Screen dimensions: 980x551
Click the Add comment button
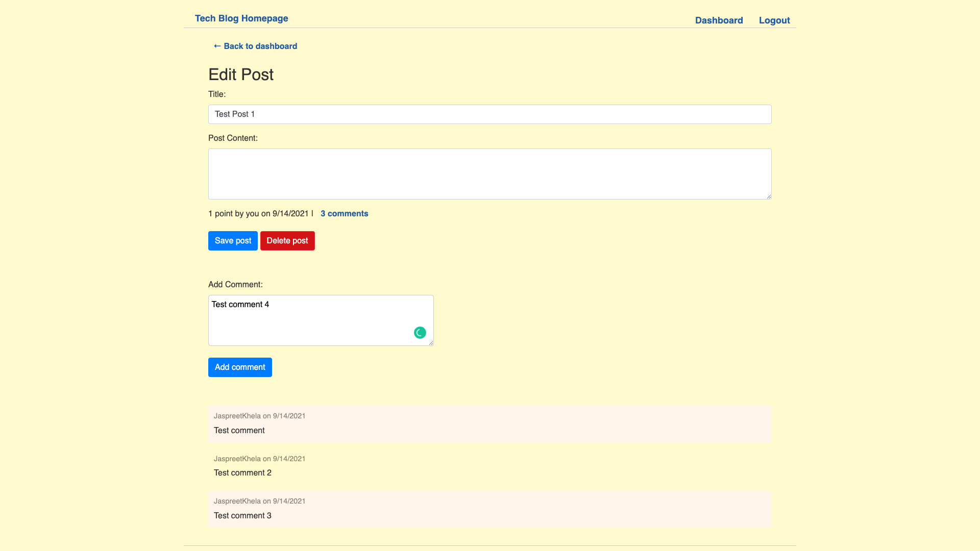coord(239,367)
